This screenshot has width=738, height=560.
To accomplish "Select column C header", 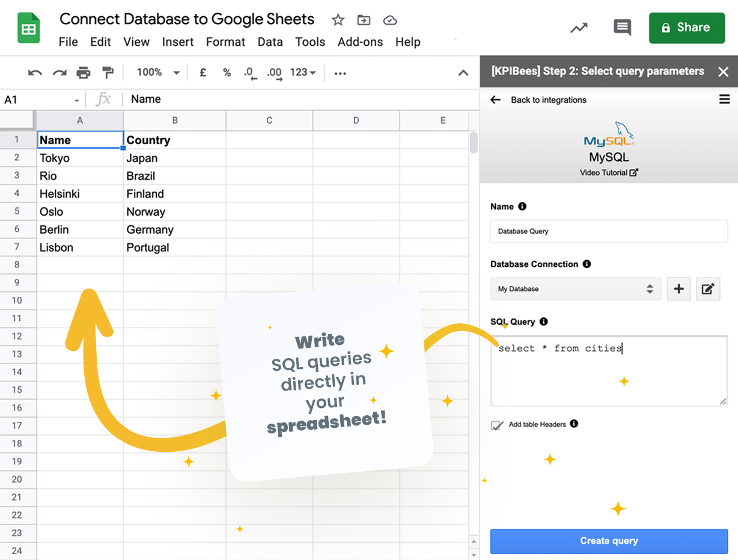I will click(269, 120).
